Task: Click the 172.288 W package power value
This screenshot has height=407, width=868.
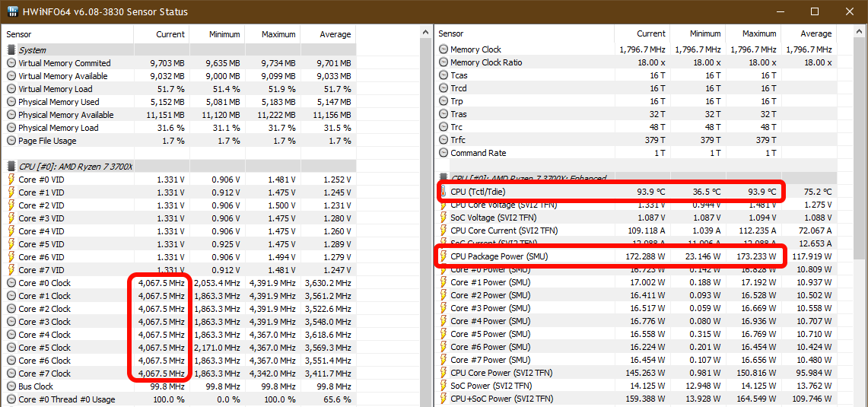Action: [645, 256]
